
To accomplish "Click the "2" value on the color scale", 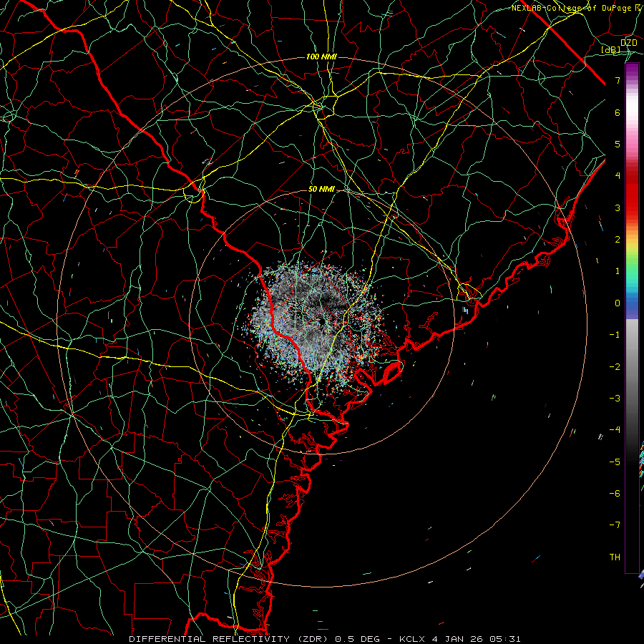I will (x=618, y=240).
